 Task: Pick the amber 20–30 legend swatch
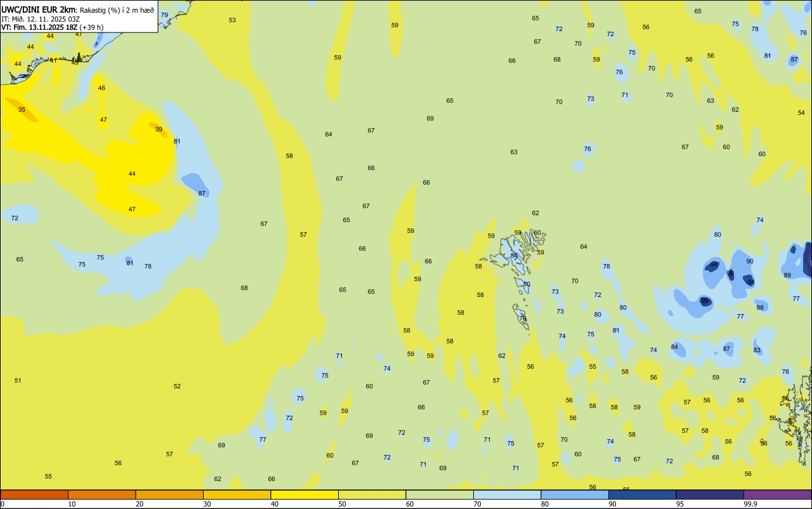[169, 494]
